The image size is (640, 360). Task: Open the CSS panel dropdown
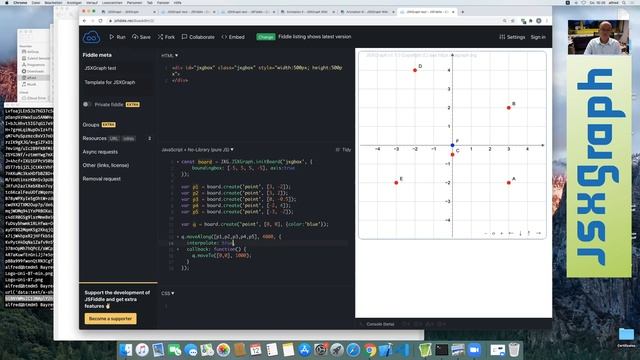pos(167,293)
